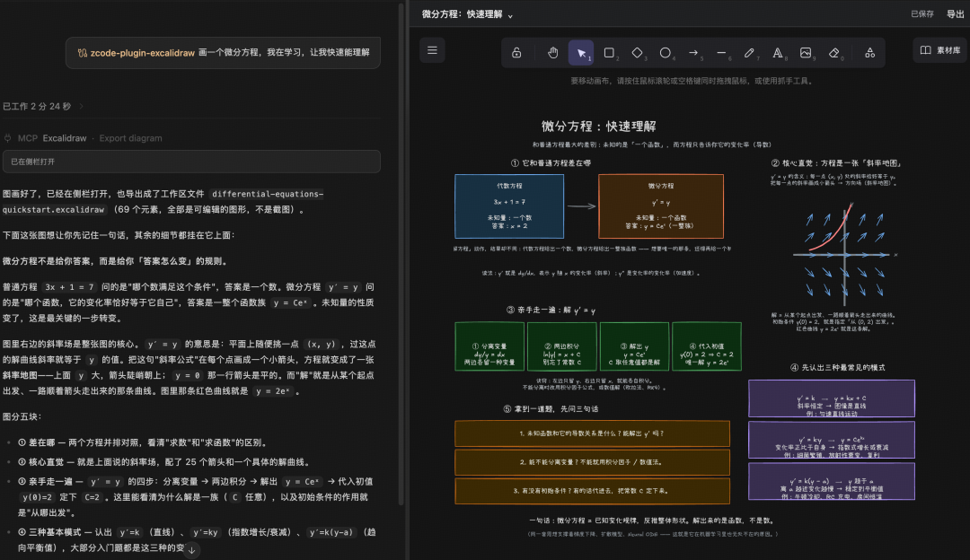Click the 已保存 saved status

click(x=921, y=14)
